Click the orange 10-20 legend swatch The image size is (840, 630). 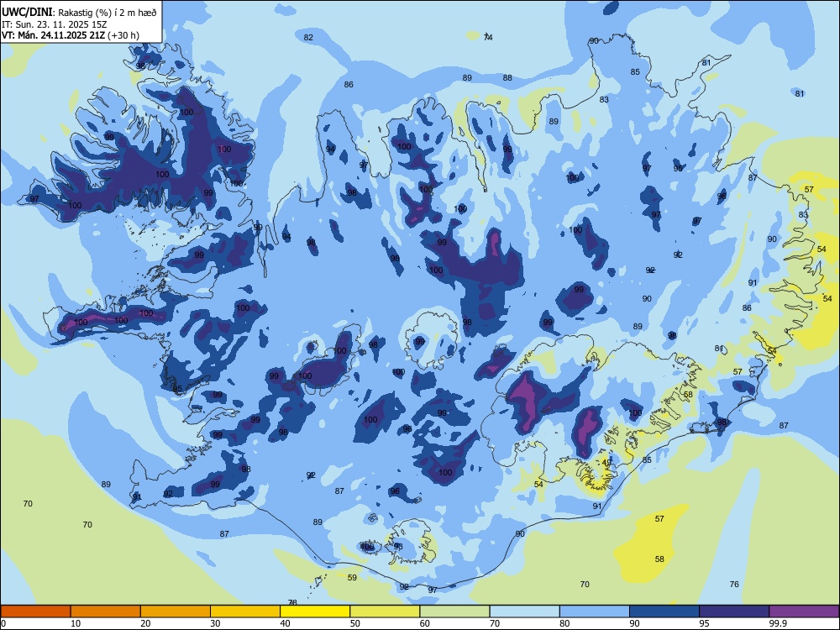coord(106,612)
